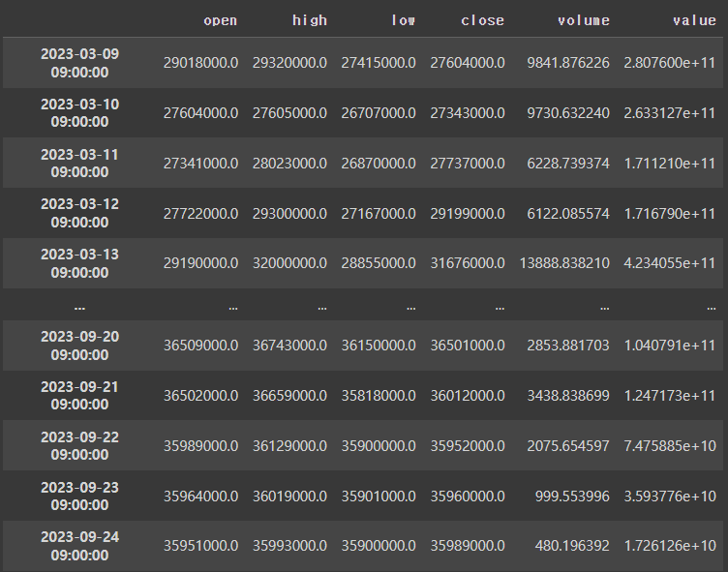Click high value 29300000.0
Viewport: 728px width, 572px height.
289,214
